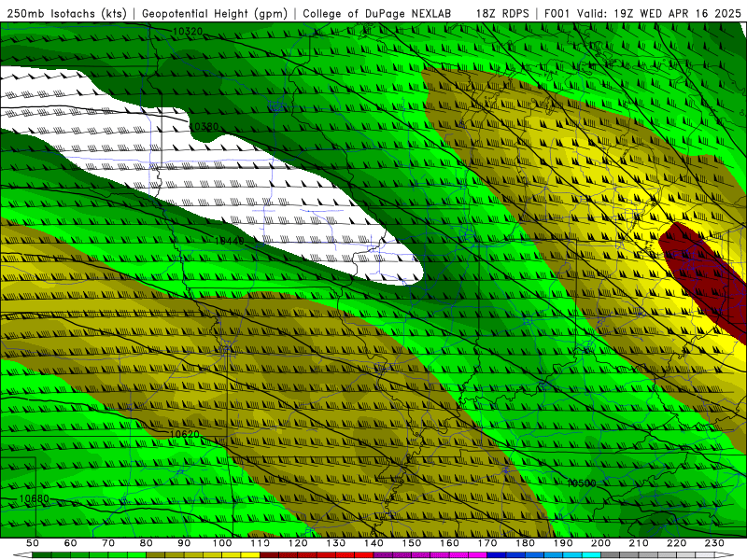This screenshot has height=560, width=747.
Task: Click the "Geopotential Height (gpm)" title text
Action: 215,14
